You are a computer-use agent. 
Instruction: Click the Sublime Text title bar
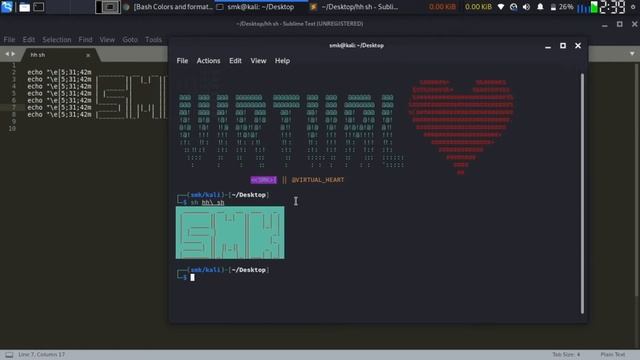300,24
